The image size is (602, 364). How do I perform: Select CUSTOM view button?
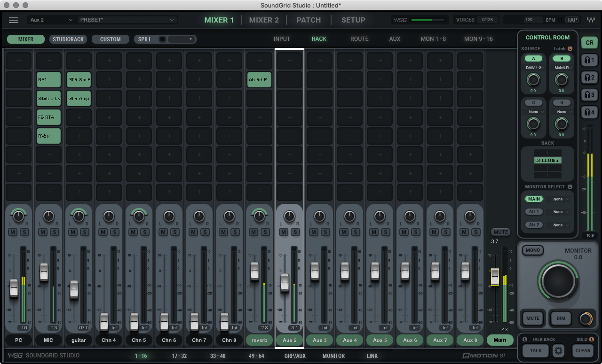(x=110, y=39)
